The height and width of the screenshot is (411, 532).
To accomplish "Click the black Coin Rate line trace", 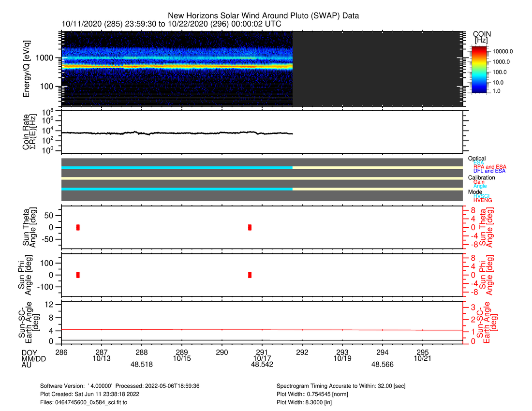I will click(x=177, y=133).
